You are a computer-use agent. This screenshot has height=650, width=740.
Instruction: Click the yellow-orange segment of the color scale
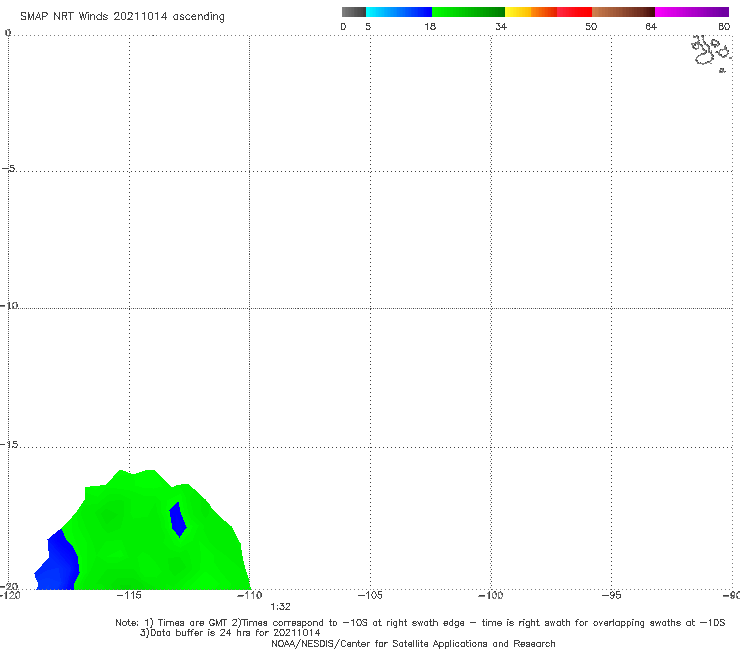530,12
